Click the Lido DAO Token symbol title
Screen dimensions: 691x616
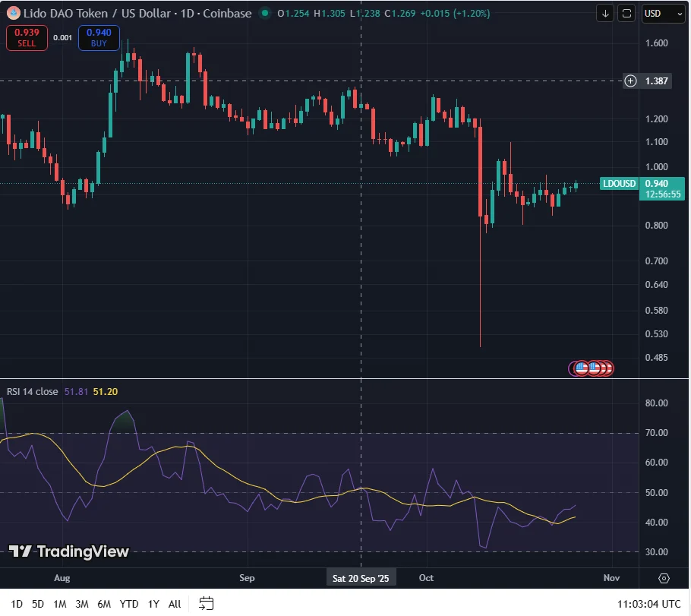pos(135,13)
